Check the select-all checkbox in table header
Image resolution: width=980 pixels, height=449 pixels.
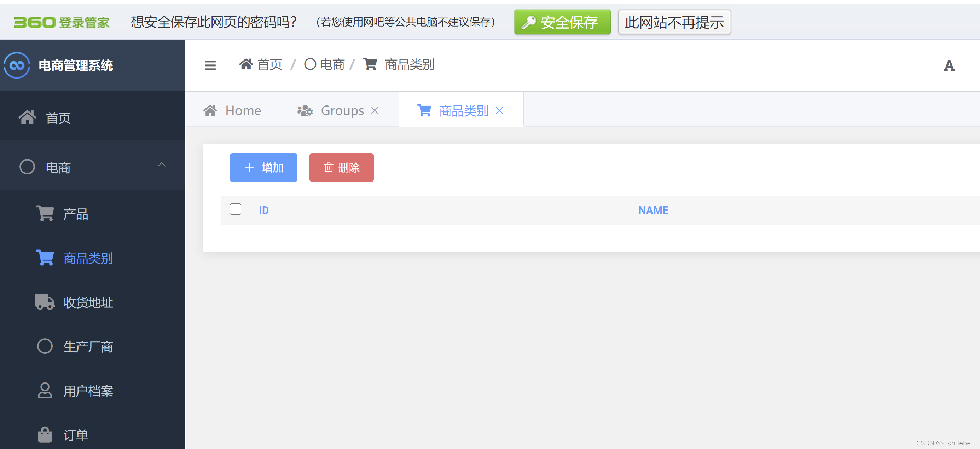coord(235,209)
